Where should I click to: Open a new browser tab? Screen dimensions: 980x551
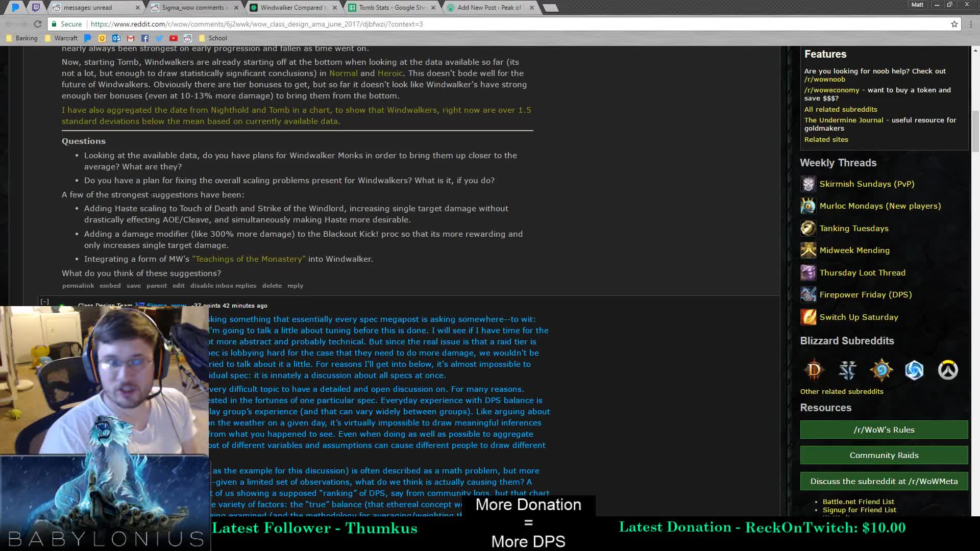[x=550, y=8]
